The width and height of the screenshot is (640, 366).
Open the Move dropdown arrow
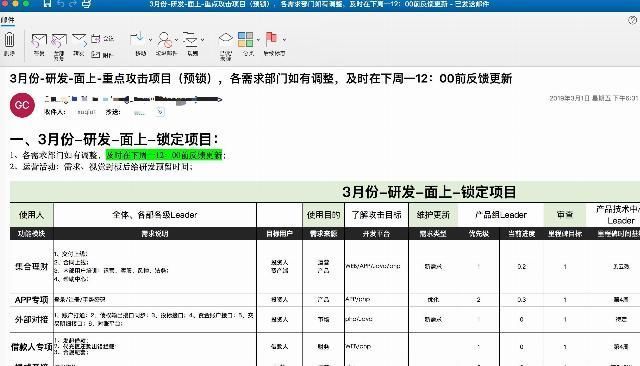click(x=150, y=40)
